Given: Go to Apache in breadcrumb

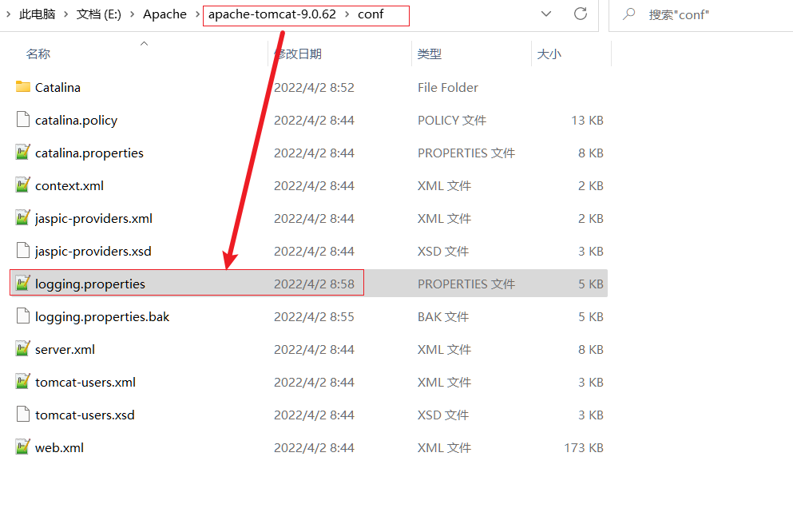Looking at the screenshot, I should [x=165, y=14].
